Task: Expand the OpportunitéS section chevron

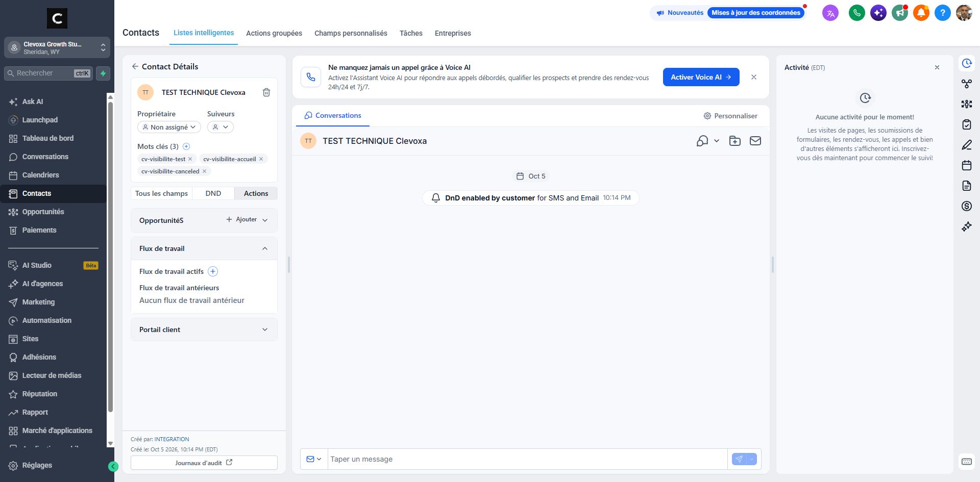Action: [265, 220]
